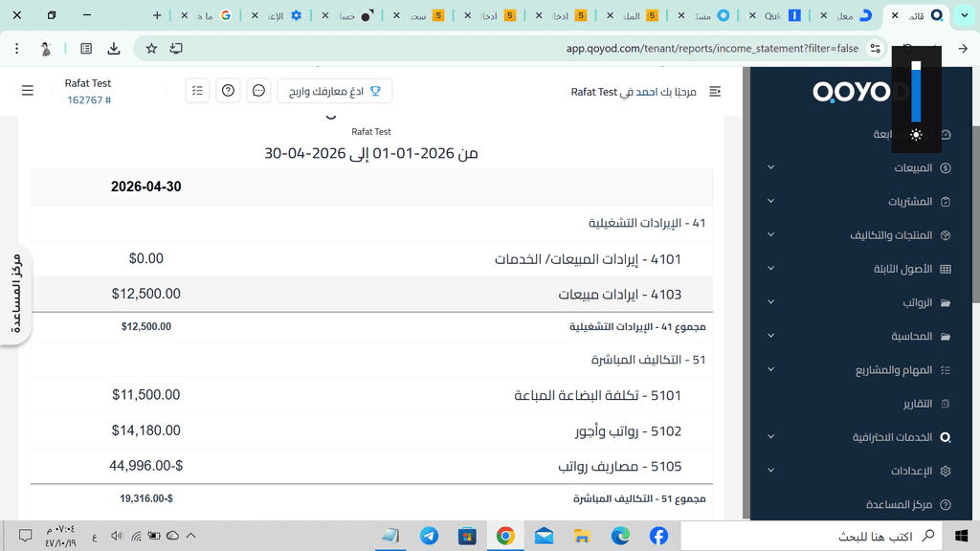Expand the الرواتب chevron

[770, 302]
